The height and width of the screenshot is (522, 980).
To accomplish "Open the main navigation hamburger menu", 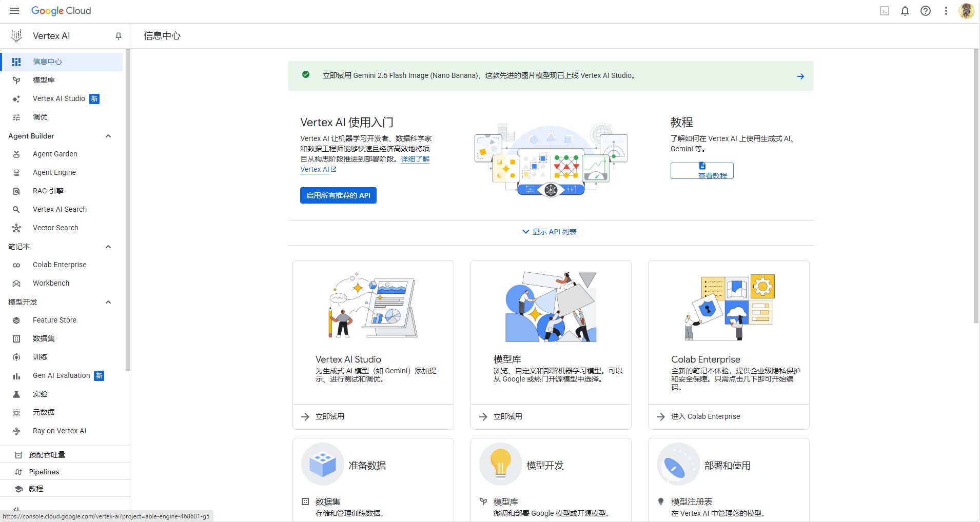I will pos(14,11).
